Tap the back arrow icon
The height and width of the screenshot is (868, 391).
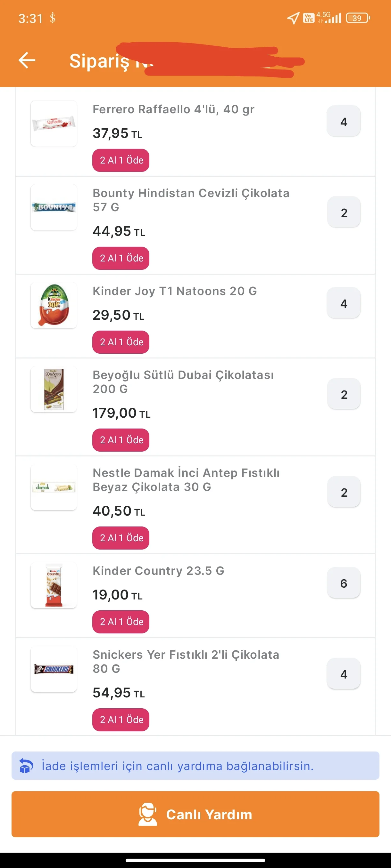27,60
